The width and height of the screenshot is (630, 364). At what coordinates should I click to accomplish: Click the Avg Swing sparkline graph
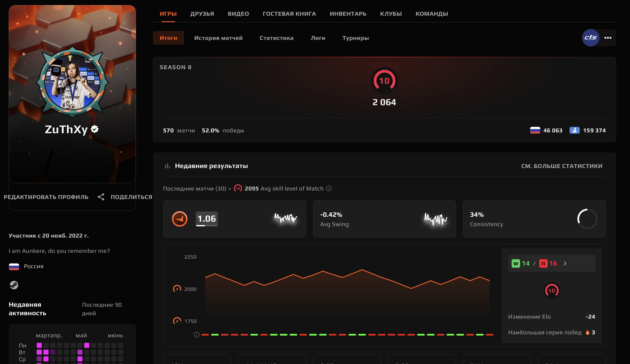[435, 219]
